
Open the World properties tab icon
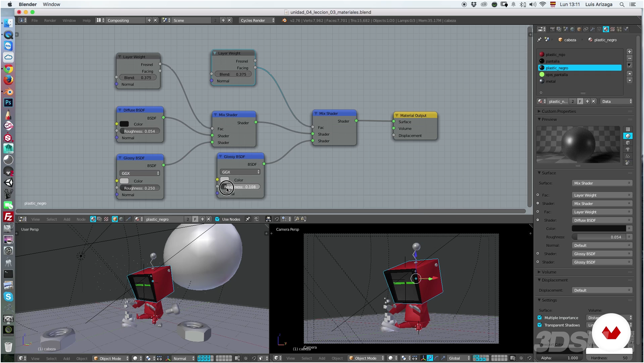[x=572, y=29]
